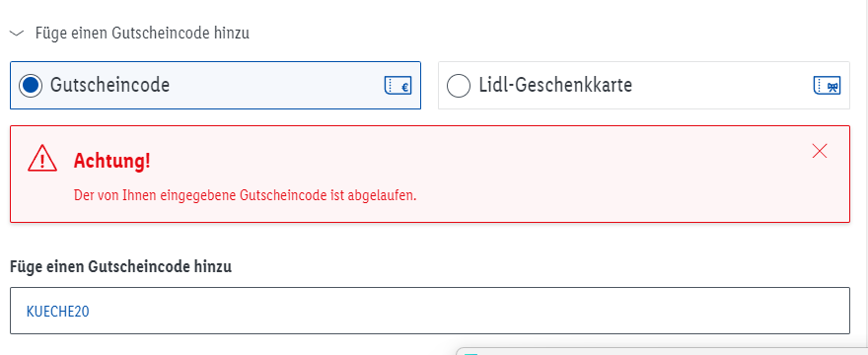Select the Gutscheincode radio button

(30, 85)
